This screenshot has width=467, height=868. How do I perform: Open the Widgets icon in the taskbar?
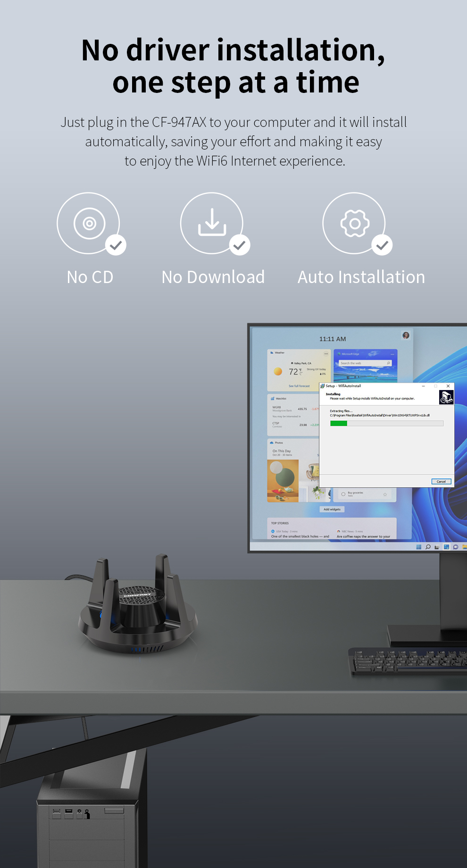446,547
